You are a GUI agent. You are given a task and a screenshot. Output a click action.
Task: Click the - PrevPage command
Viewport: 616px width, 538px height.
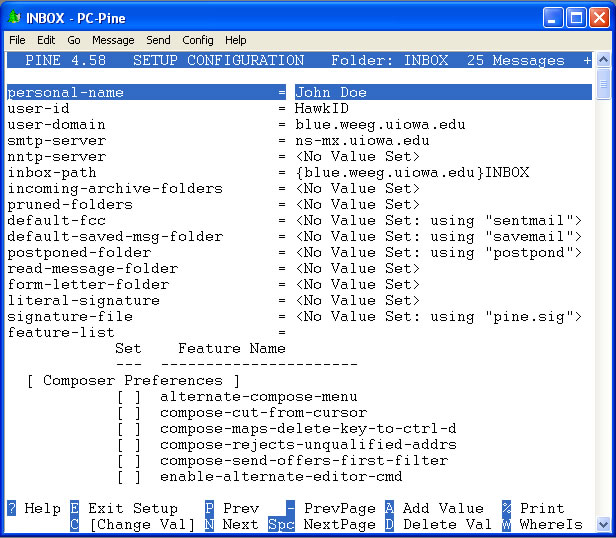[x=331, y=509]
